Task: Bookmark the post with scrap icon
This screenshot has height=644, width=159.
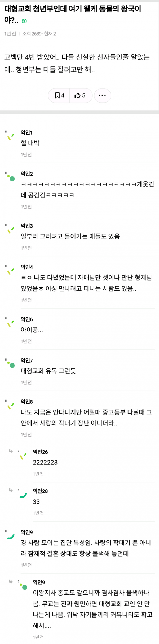Action: tap(59, 96)
